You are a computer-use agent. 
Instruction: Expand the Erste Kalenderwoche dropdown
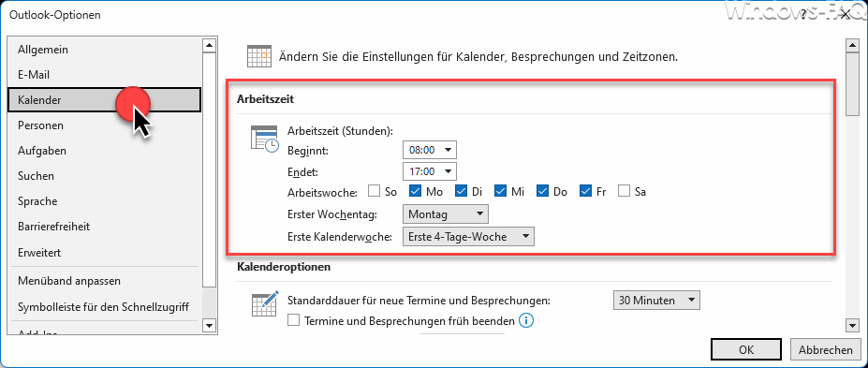pos(468,237)
